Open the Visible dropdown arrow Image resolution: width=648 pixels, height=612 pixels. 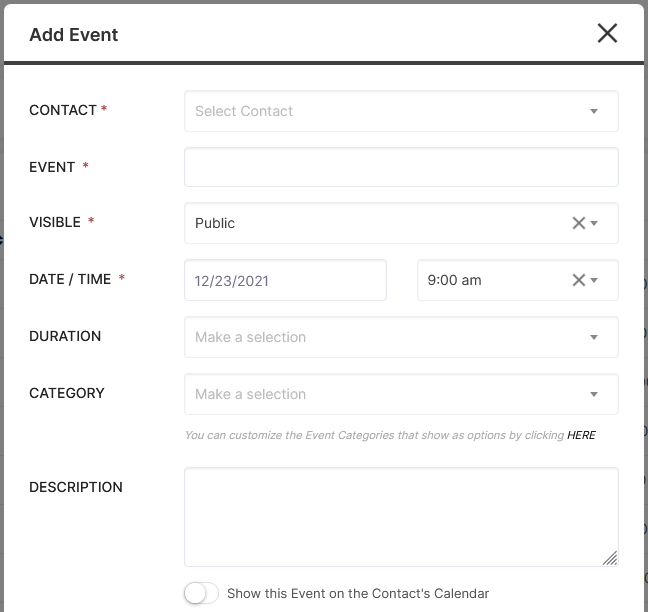[x=594, y=223]
